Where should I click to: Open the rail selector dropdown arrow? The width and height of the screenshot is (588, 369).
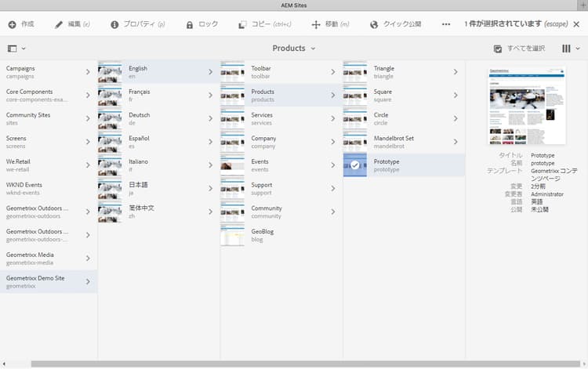24,49
